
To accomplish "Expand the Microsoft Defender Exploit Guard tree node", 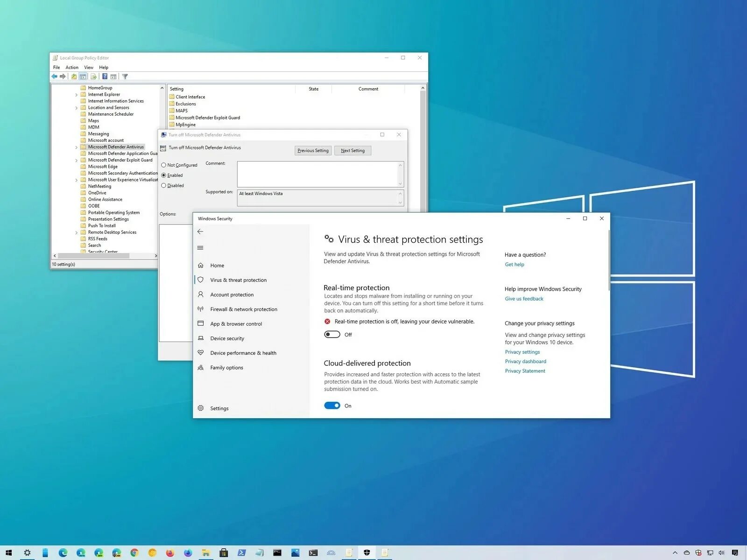I will tap(77, 160).
